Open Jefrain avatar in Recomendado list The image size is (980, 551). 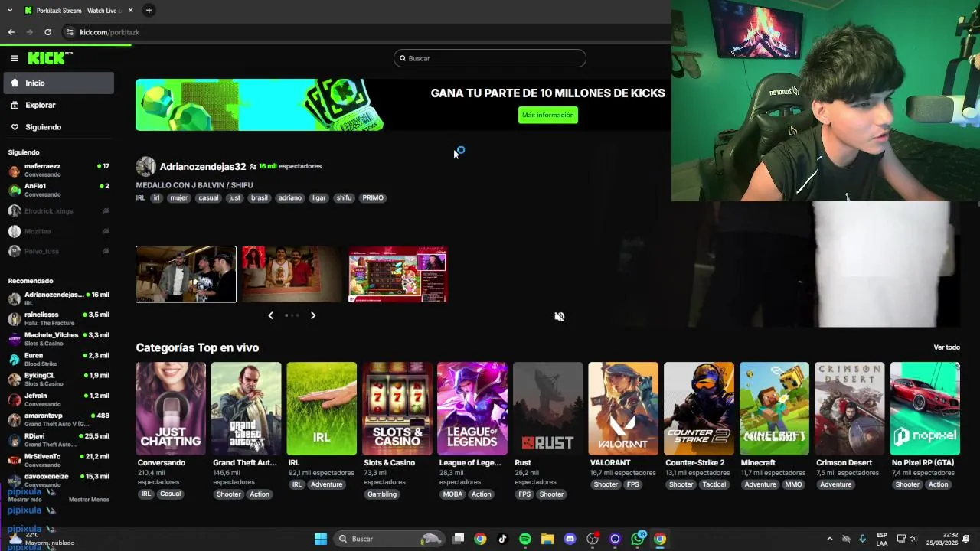(x=15, y=399)
